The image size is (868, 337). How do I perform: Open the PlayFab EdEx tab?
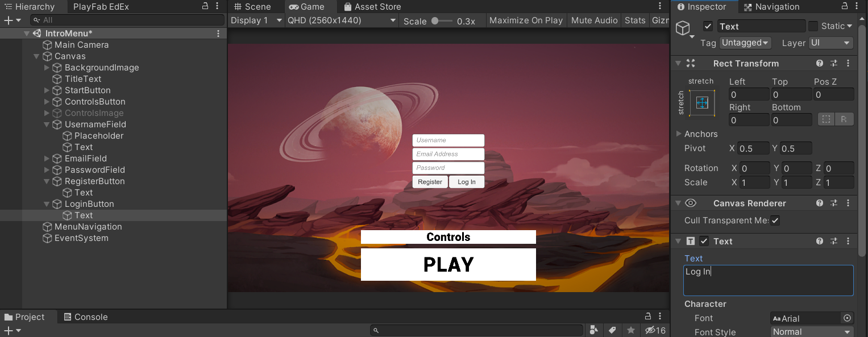pyautogui.click(x=101, y=7)
